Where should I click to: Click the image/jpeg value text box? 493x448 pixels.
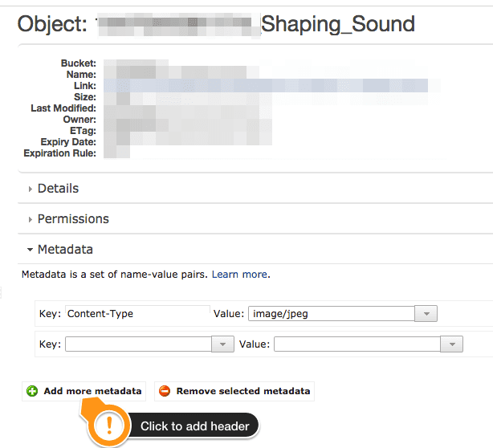point(331,314)
